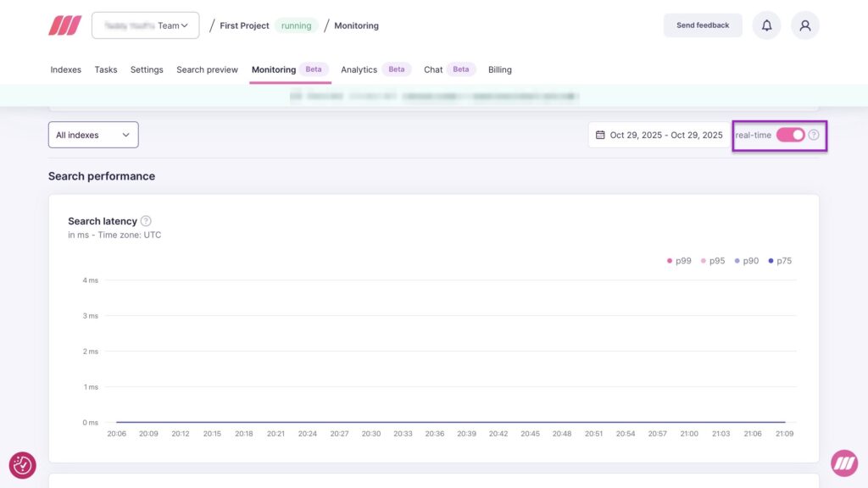Click the Send feedback button

(x=703, y=25)
